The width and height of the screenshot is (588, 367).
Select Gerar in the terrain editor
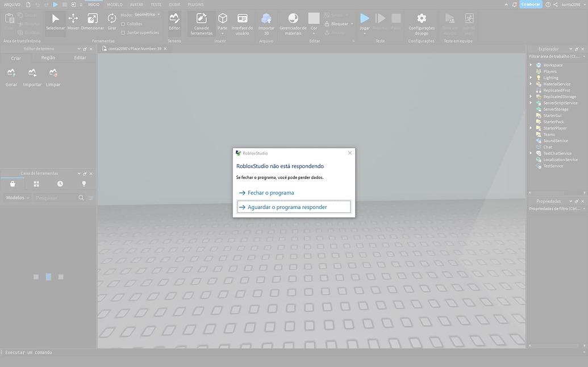click(x=11, y=77)
